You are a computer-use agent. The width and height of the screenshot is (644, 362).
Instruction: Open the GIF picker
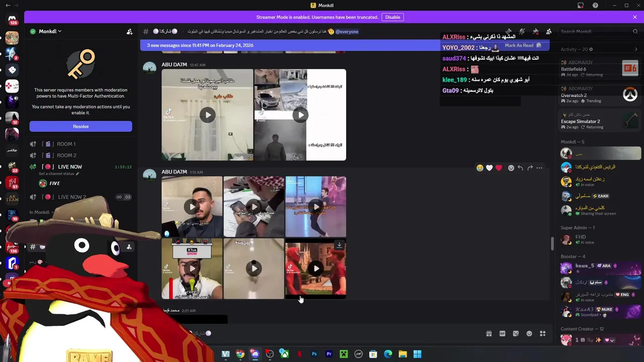coord(502,333)
